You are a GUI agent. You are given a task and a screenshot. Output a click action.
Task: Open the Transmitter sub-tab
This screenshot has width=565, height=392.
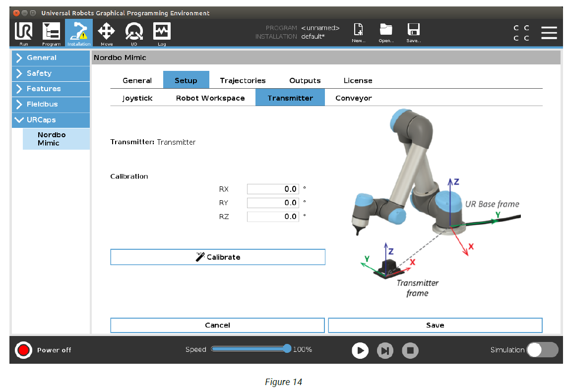click(x=290, y=98)
